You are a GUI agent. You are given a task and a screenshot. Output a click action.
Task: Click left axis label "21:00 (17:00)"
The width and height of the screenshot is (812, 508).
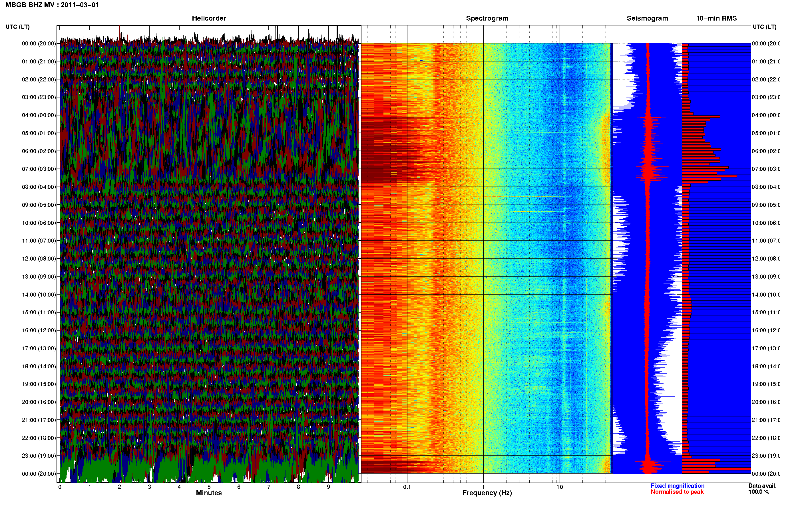click(39, 420)
